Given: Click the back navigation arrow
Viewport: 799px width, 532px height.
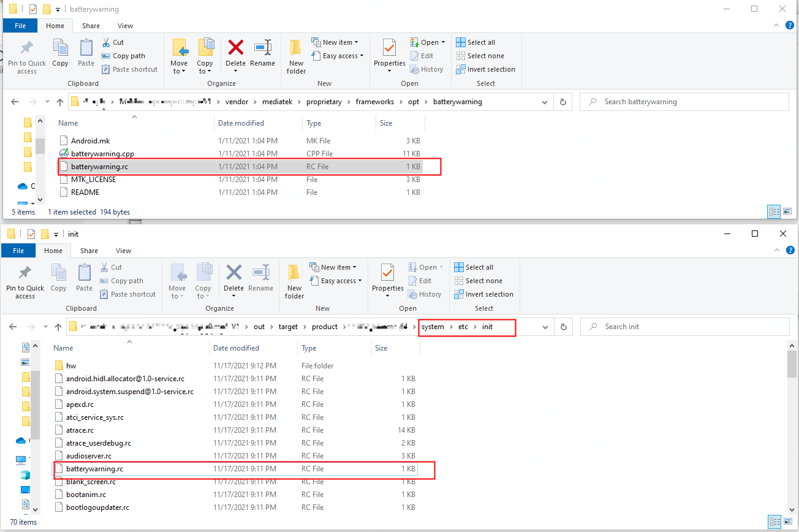Looking at the screenshot, I should (x=15, y=102).
